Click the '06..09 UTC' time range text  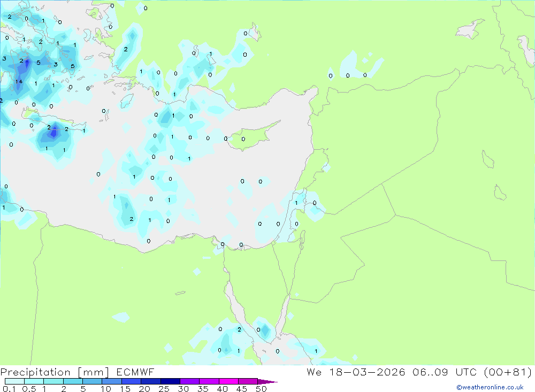pyautogui.click(x=445, y=372)
